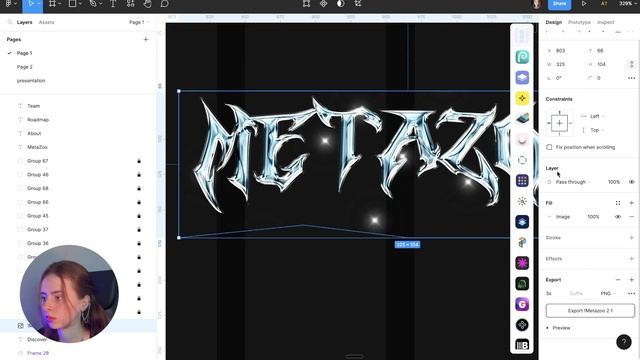Image resolution: width=640 pixels, height=360 pixels.
Task: Click the help question mark button
Action: pos(624,342)
